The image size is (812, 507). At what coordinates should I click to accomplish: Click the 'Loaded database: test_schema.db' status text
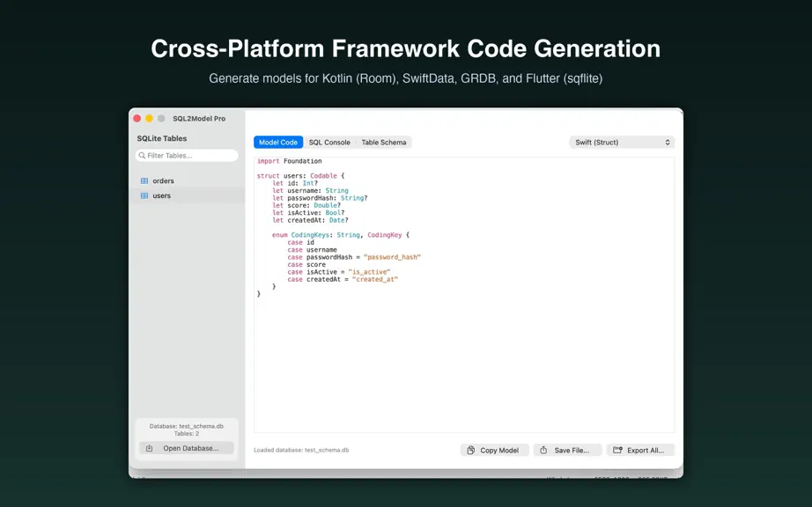(301, 450)
